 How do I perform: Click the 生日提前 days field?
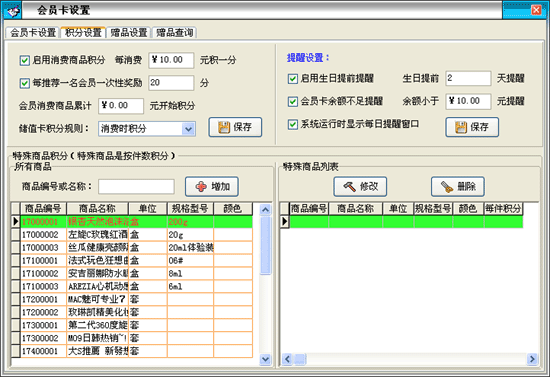pos(468,78)
